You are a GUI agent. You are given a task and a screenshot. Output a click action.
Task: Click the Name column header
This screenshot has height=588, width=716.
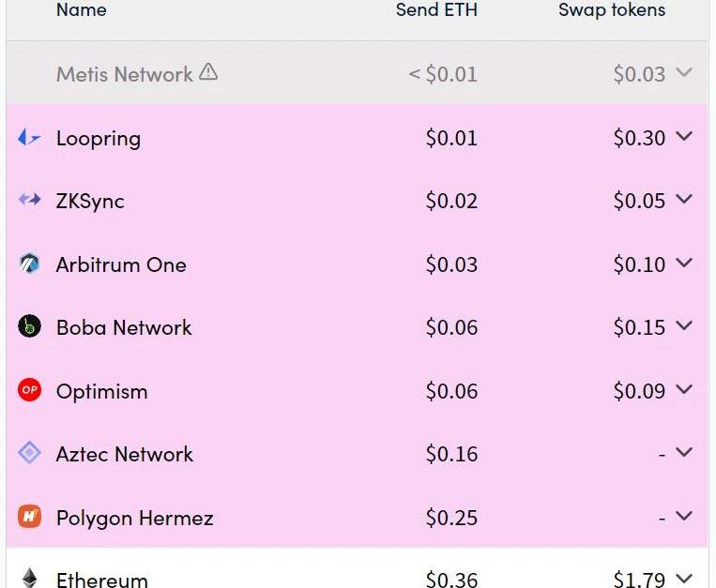tap(81, 10)
